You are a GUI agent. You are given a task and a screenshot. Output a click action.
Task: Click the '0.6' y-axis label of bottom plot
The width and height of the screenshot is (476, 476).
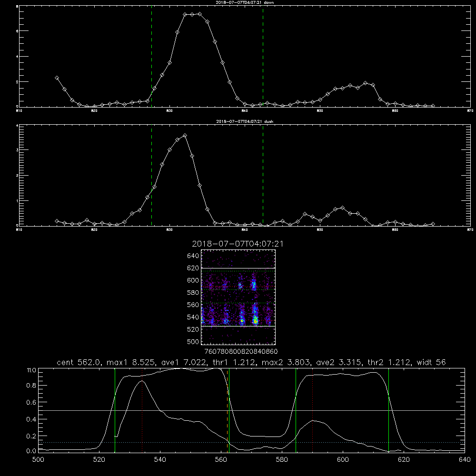point(31,402)
